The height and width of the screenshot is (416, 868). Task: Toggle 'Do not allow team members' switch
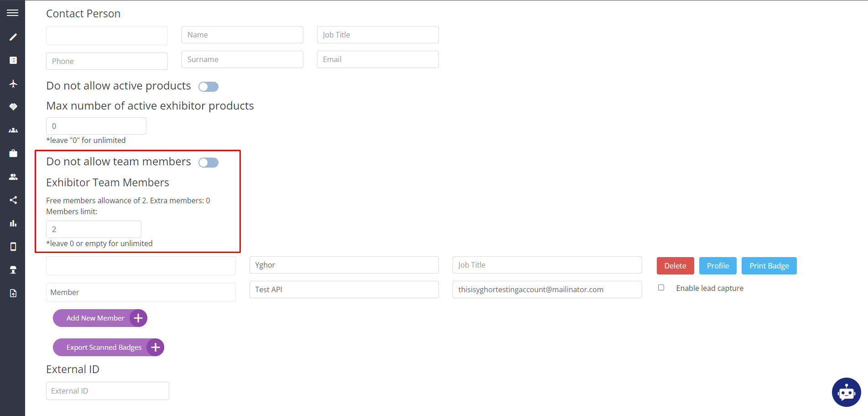pyautogui.click(x=208, y=162)
